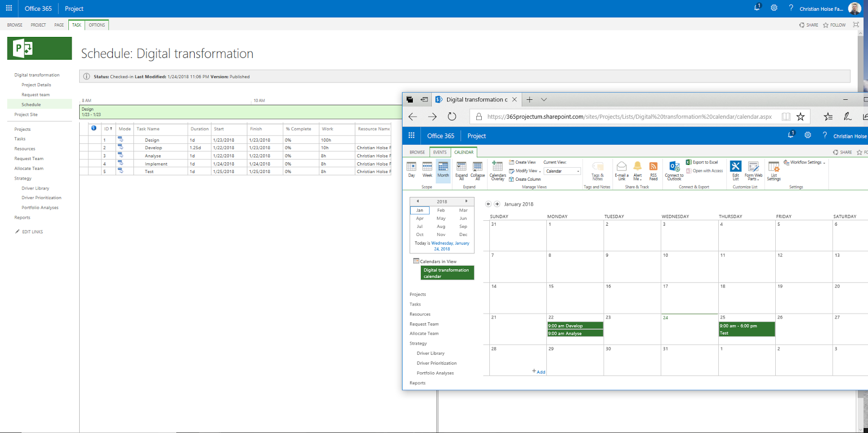Viewport: 868px width, 433px height.
Task: Click Create Column in the ribbon
Action: (525, 179)
